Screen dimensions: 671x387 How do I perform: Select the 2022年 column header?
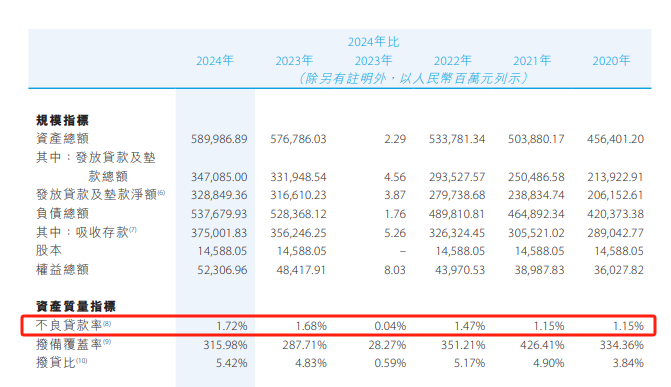[x=452, y=61]
